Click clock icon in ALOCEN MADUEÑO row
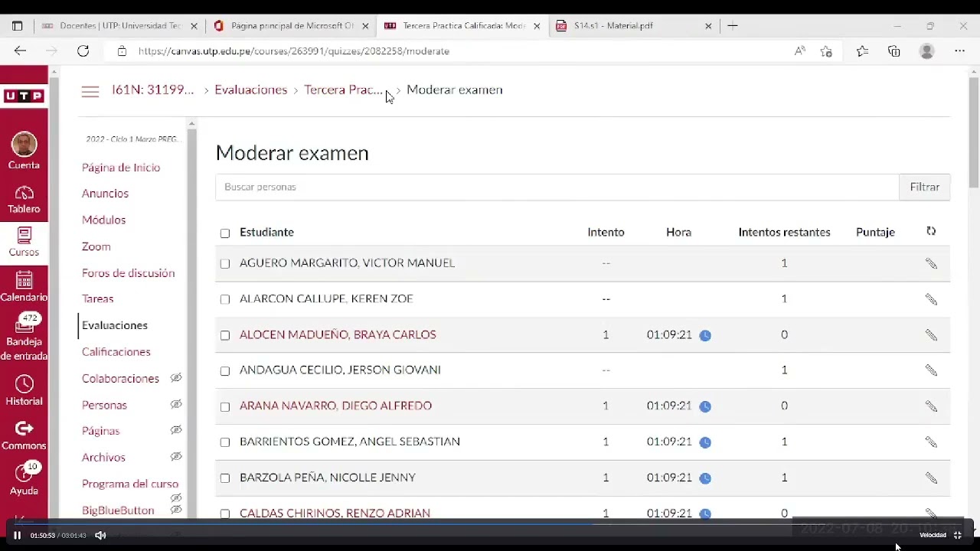This screenshot has width=980, height=551. (705, 335)
